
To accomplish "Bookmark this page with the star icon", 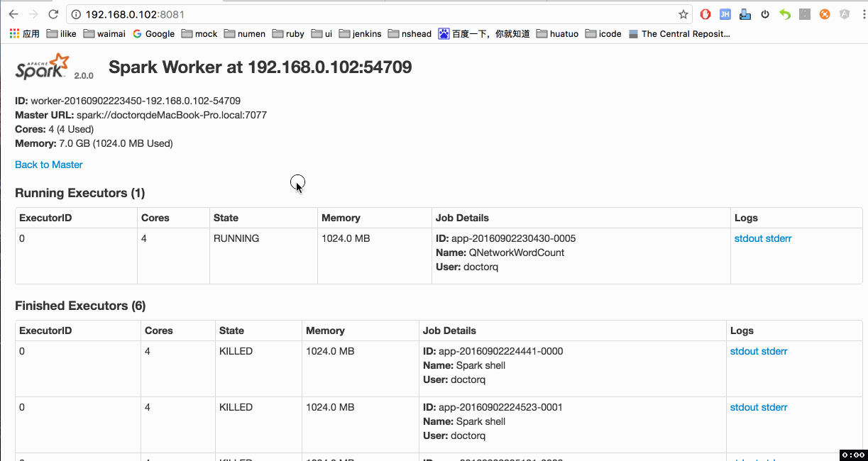I will (683, 14).
